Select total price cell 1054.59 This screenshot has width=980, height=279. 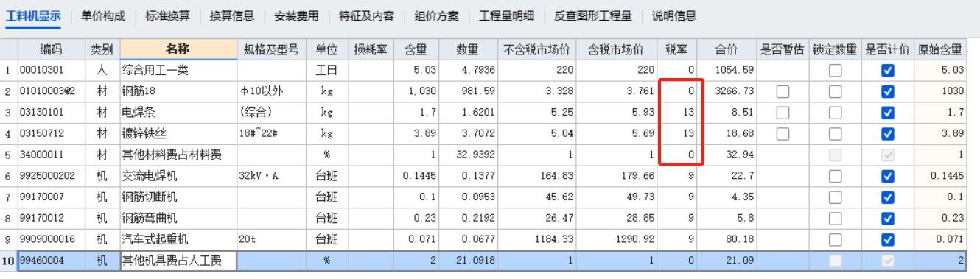coord(727,71)
